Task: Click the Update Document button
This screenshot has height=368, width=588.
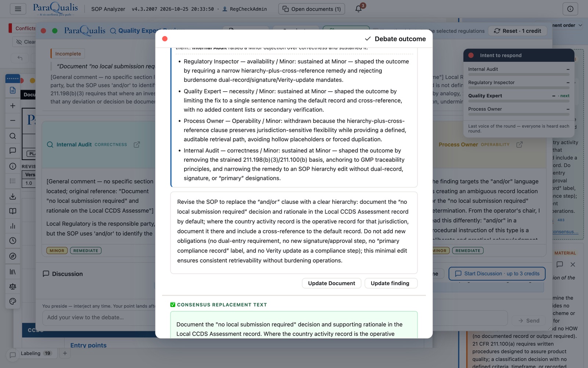Action: 331,283
